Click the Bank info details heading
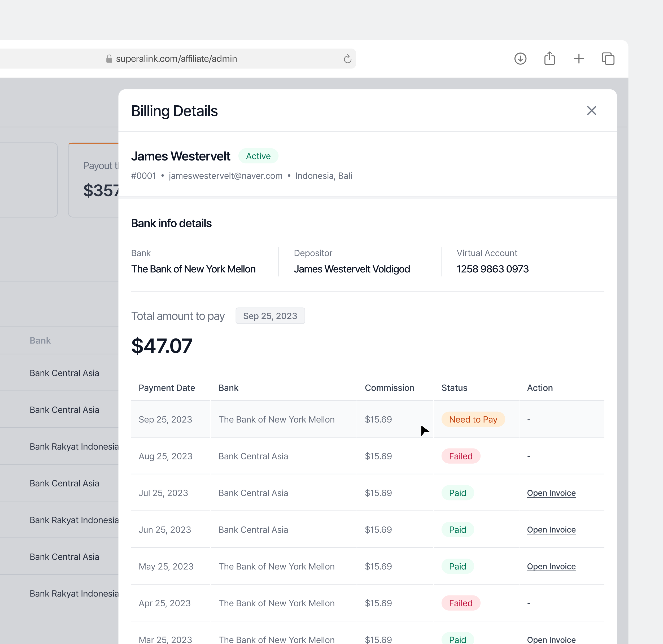Viewport: 663px width, 644px height. [171, 223]
